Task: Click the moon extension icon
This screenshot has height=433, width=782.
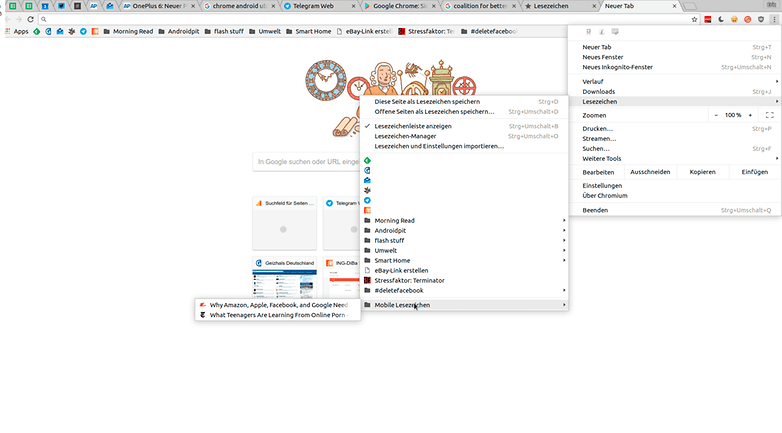Action: [721, 19]
